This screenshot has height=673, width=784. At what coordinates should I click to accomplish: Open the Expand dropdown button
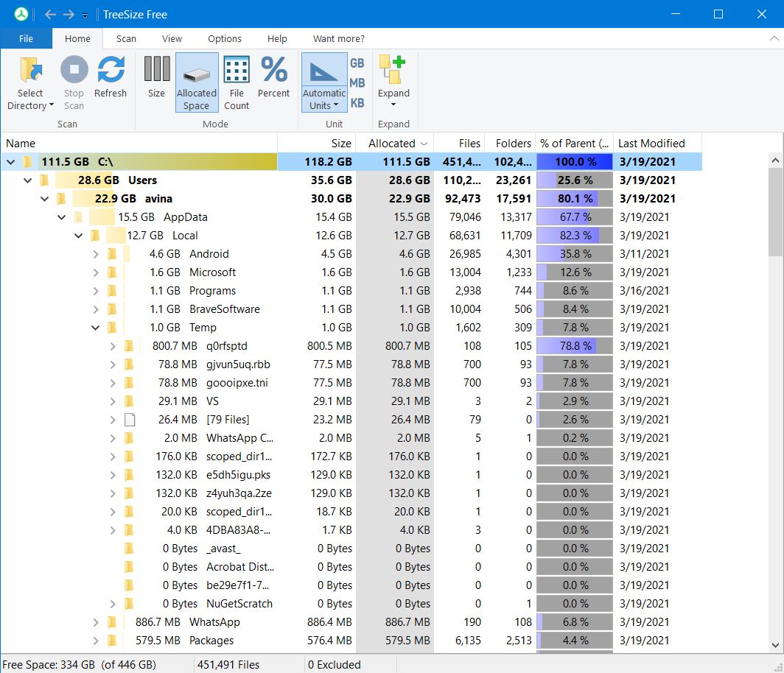point(393,81)
